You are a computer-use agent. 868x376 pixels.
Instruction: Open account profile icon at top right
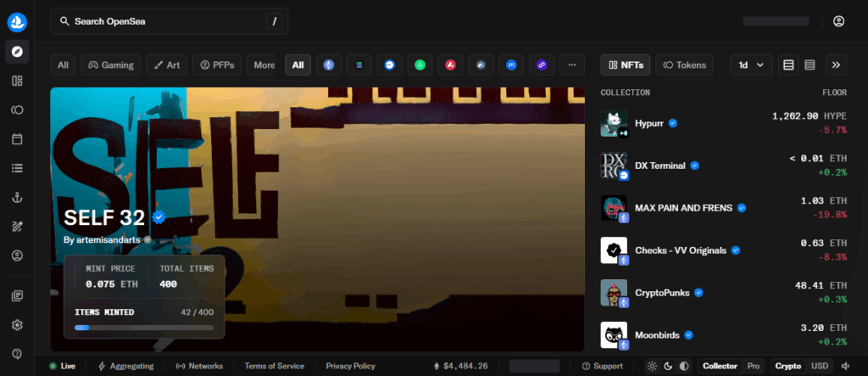pyautogui.click(x=839, y=21)
